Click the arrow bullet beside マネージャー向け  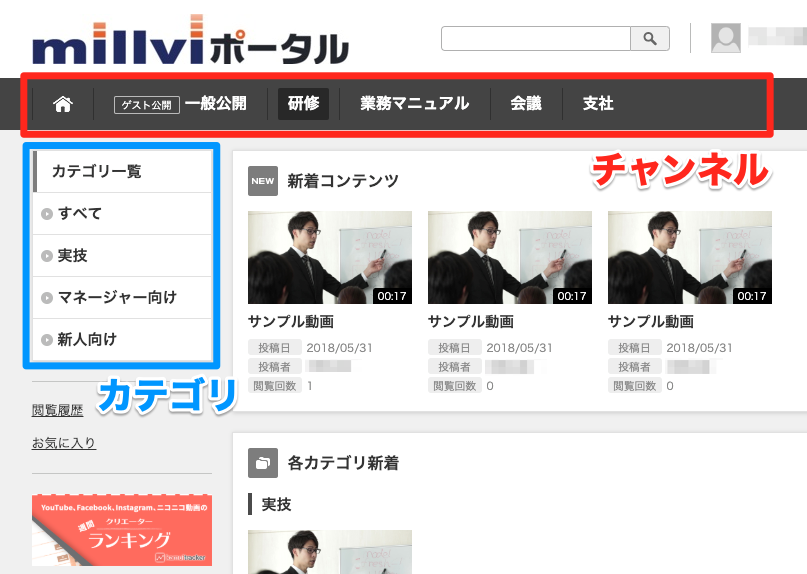pos(47,298)
